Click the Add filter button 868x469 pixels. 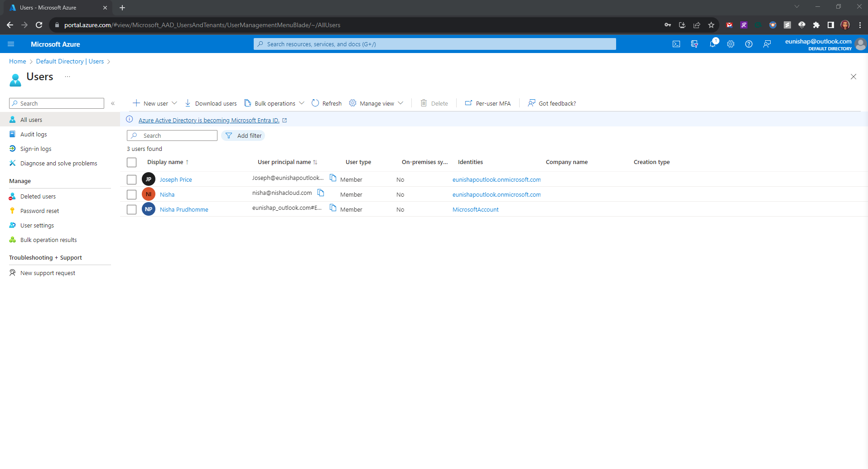point(243,136)
